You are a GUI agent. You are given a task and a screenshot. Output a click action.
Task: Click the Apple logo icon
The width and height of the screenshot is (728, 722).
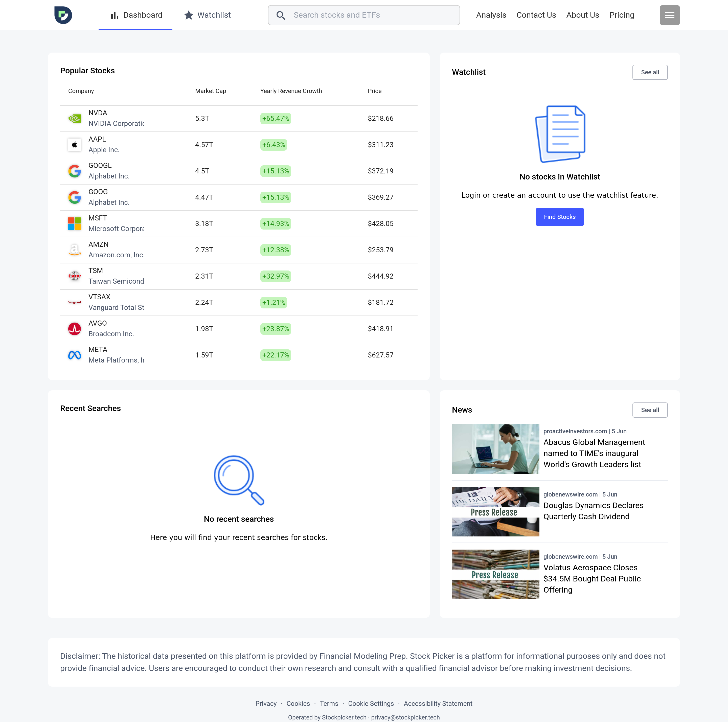click(x=75, y=145)
